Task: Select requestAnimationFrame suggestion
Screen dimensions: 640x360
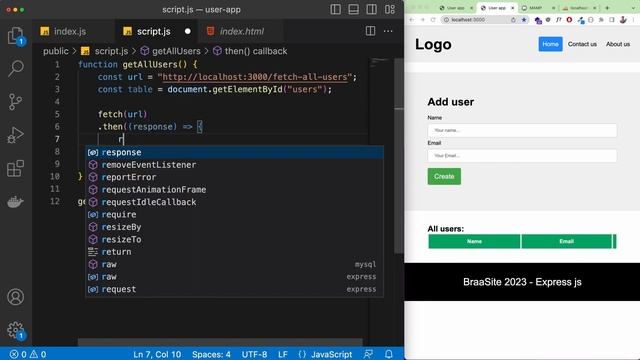Action: point(234,189)
